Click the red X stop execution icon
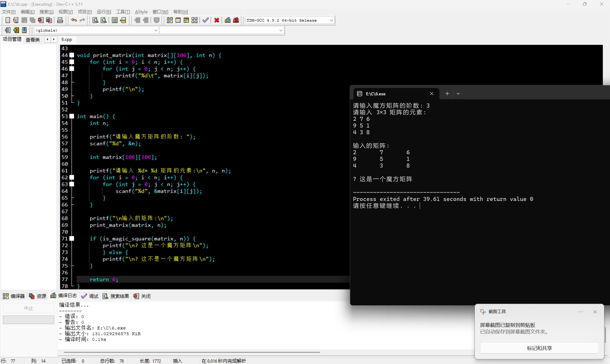 tap(216, 20)
